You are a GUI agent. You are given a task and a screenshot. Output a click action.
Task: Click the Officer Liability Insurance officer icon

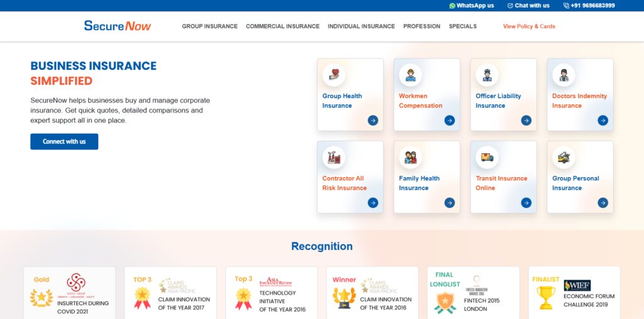(487, 75)
